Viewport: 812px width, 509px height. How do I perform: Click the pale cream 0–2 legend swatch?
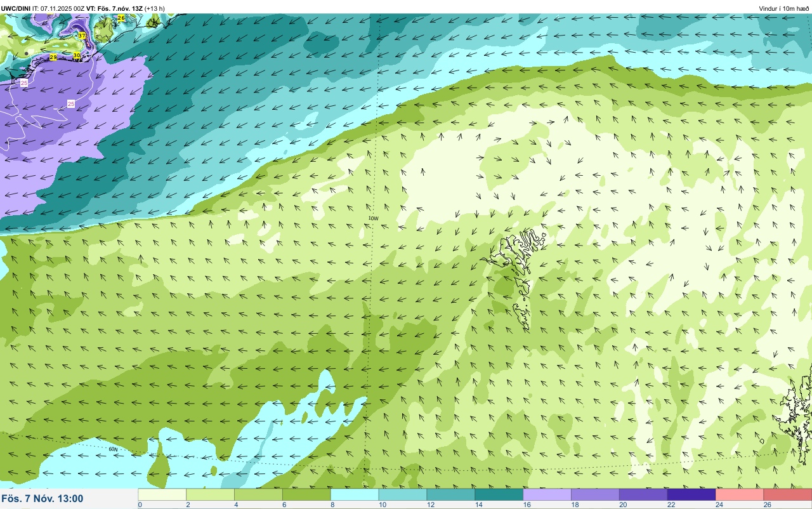[162, 494]
